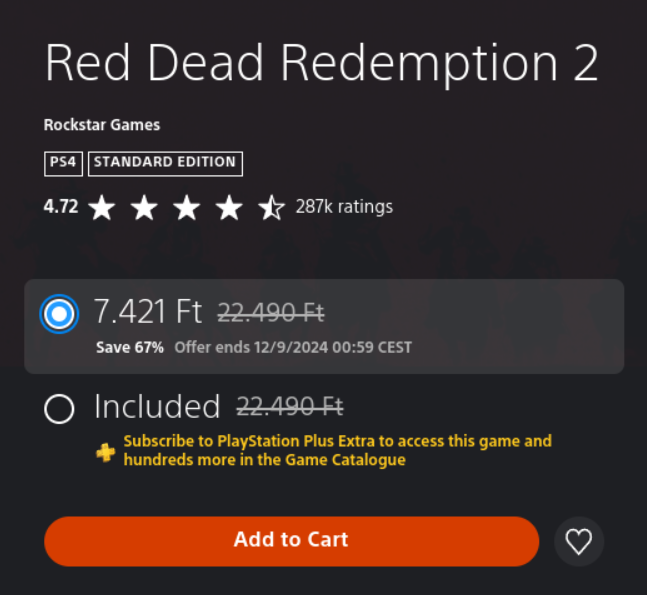647x595 pixels.
Task: Click the first rating star
Action: point(101,208)
